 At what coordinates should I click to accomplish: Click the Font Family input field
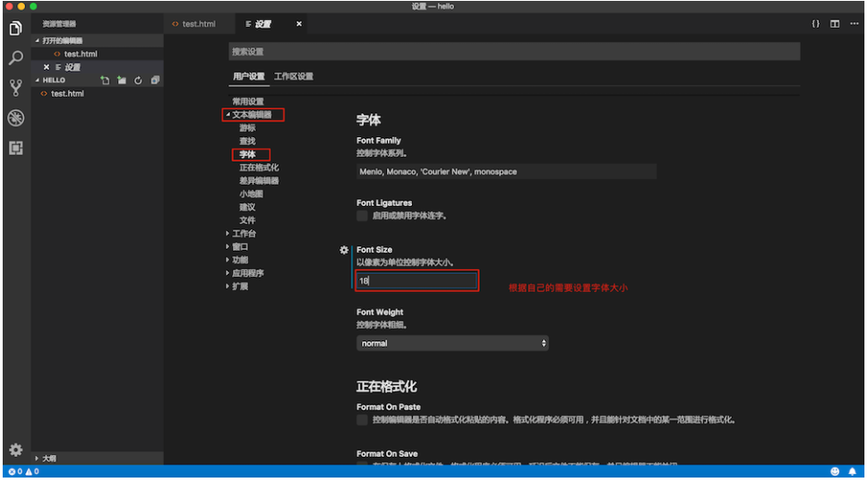tap(506, 171)
